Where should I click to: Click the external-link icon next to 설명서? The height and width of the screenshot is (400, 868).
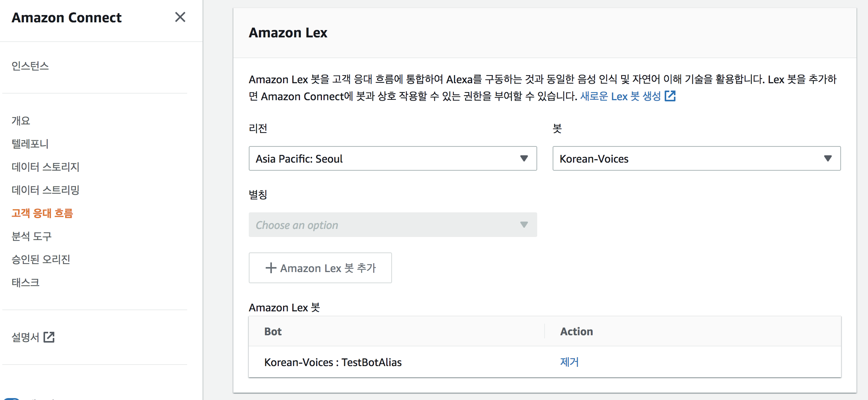(49, 337)
